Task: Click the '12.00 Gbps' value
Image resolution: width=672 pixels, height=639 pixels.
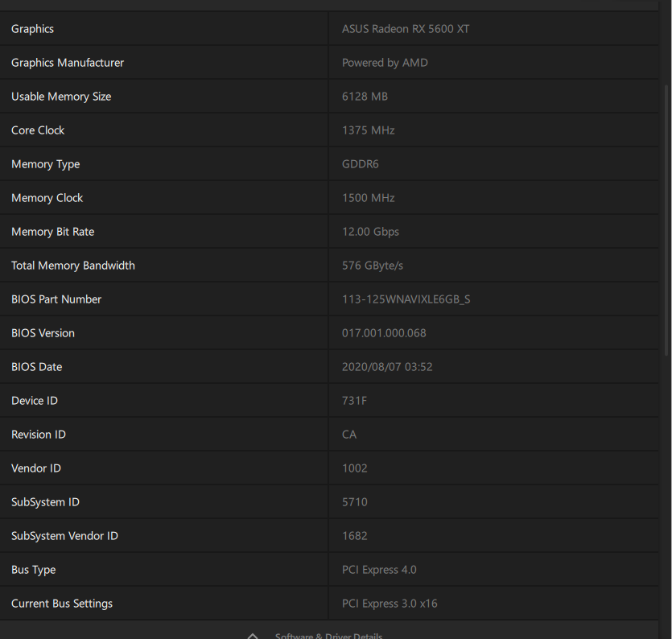Action: pos(370,232)
